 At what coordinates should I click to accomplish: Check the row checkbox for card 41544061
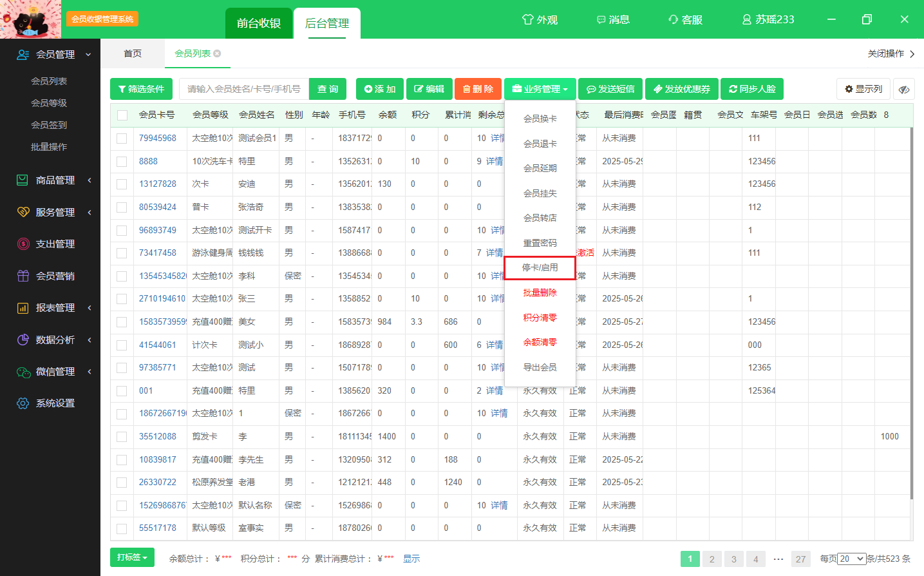pyautogui.click(x=122, y=345)
